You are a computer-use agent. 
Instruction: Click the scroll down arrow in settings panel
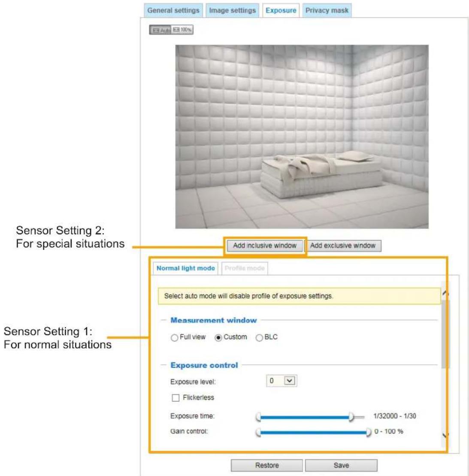coord(445,435)
